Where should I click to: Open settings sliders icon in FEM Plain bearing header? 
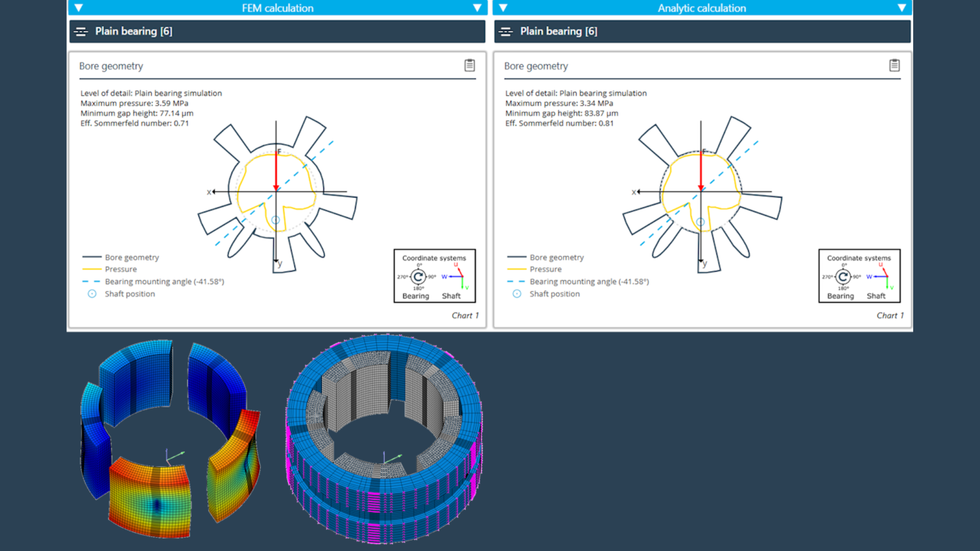81,32
